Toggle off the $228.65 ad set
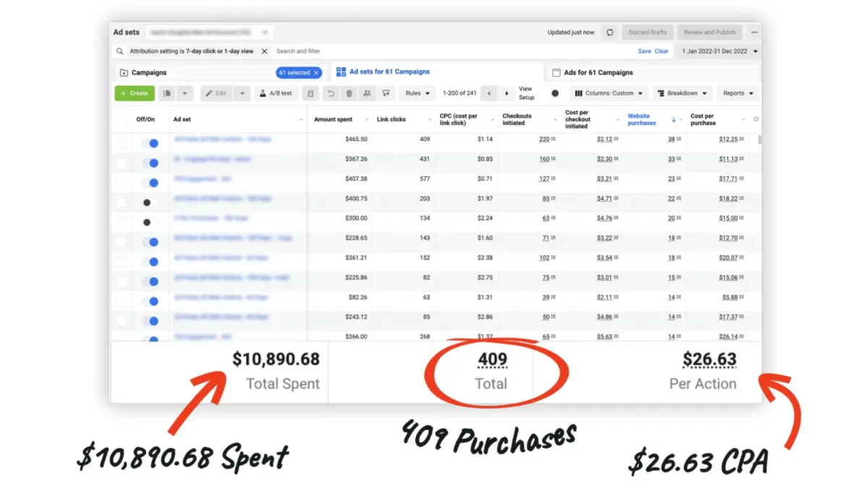 tap(150, 242)
